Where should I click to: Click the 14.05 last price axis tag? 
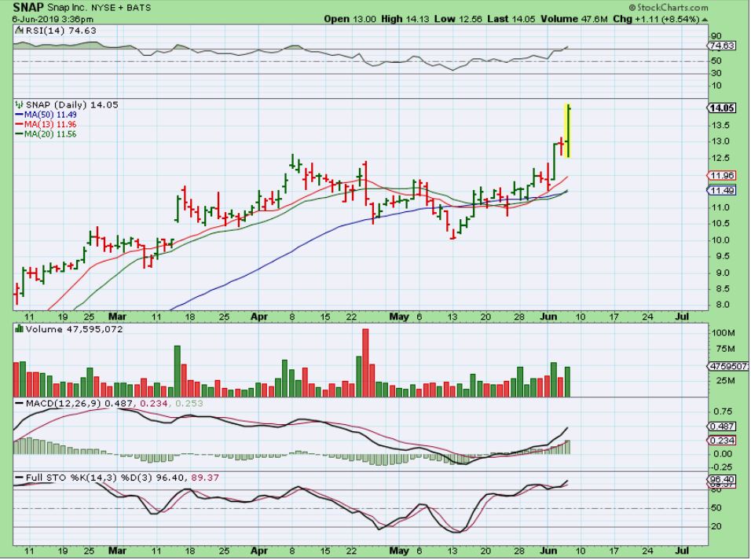click(x=722, y=108)
